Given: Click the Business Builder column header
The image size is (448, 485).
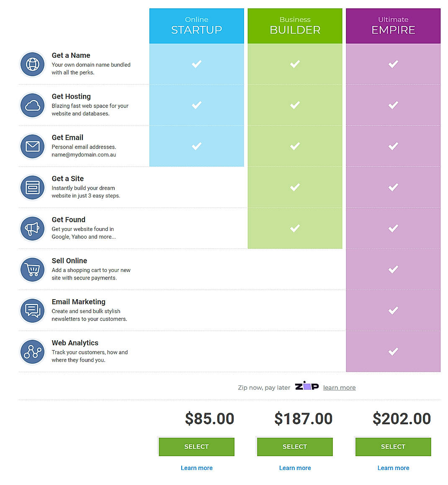Looking at the screenshot, I should click(295, 26).
